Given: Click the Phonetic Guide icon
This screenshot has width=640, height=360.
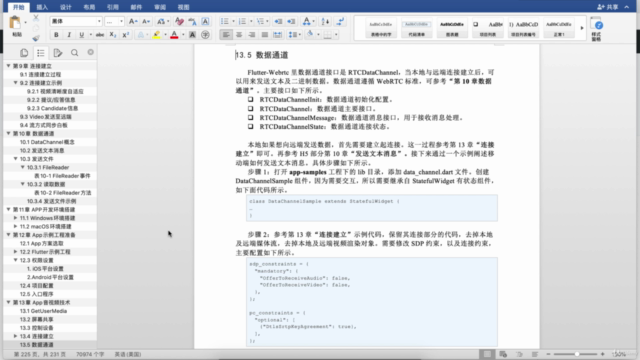Looking at the screenshot, I should (x=192, y=22).
